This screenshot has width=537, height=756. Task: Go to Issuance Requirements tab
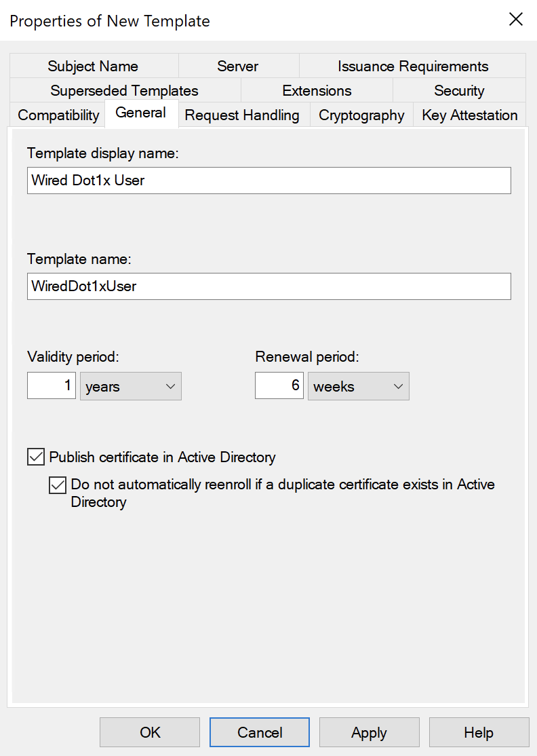412,67
